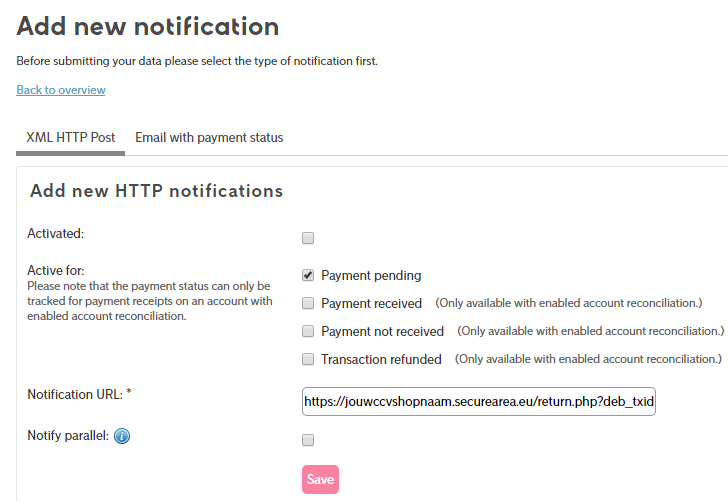Click the 'Payment received' label text
This screenshot has width=728, height=501.
(371, 303)
